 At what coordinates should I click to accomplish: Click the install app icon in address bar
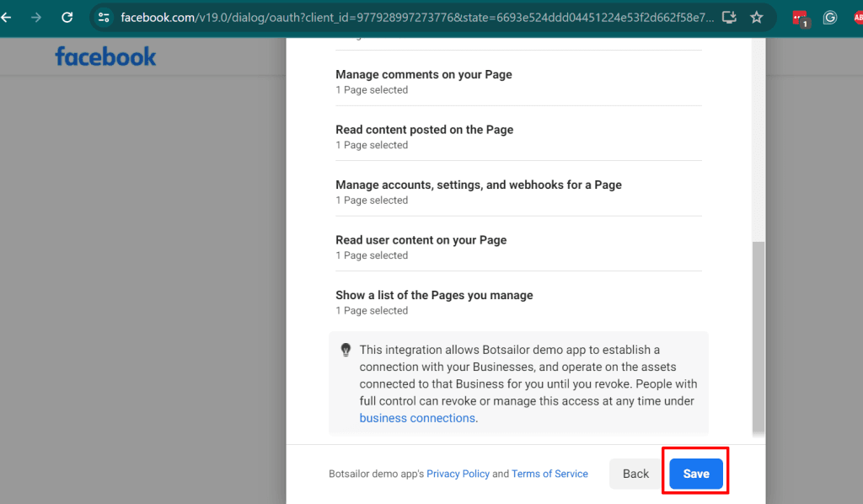pyautogui.click(x=730, y=17)
